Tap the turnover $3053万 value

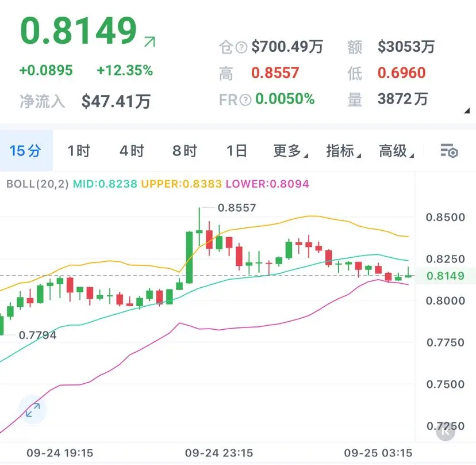point(406,47)
